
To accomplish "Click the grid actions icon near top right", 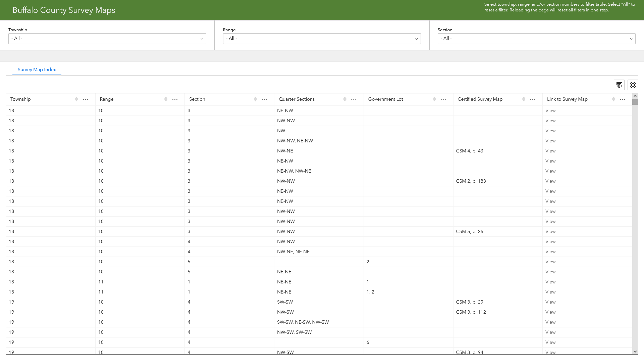I will pos(633,85).
